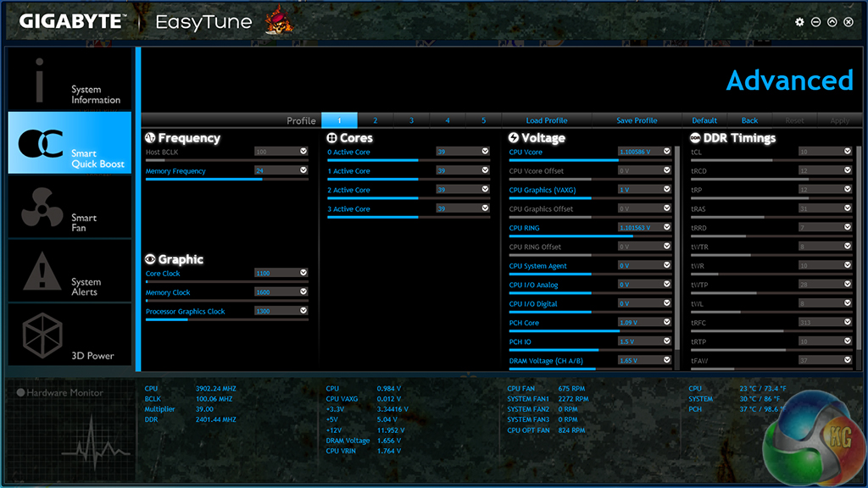Click the Default button
The height and width of the screenshot is (488, 868).
(x=704, y=120)
